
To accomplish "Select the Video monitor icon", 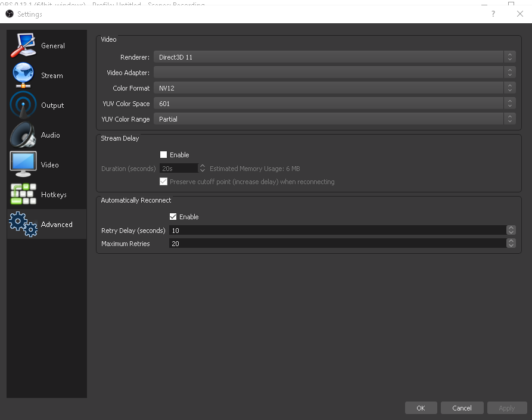I will pos(23,164).
